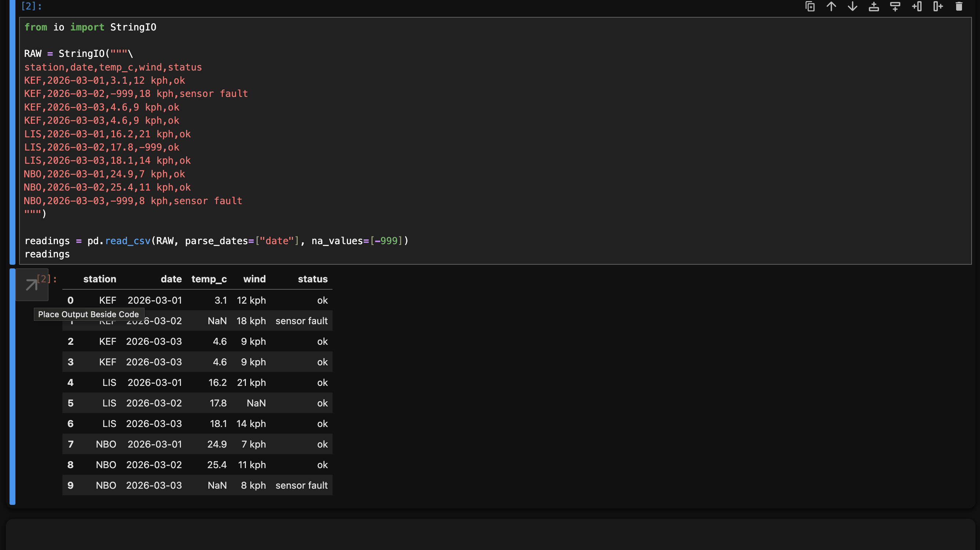The image size is (980, 550).
Task: Click the NaN wind value in table row 5
Action: click(256, 403)
